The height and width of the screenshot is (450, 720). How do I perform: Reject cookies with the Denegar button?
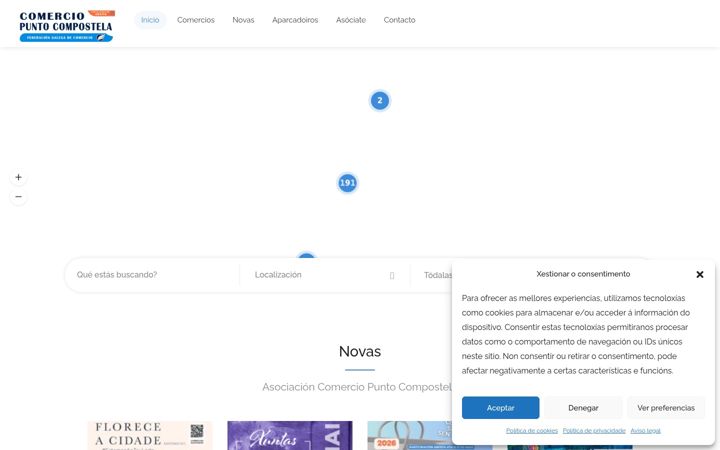583,408
